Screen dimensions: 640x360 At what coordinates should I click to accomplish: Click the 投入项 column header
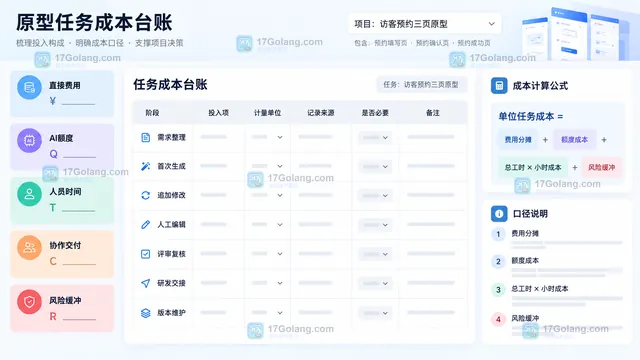coord(218,113)
